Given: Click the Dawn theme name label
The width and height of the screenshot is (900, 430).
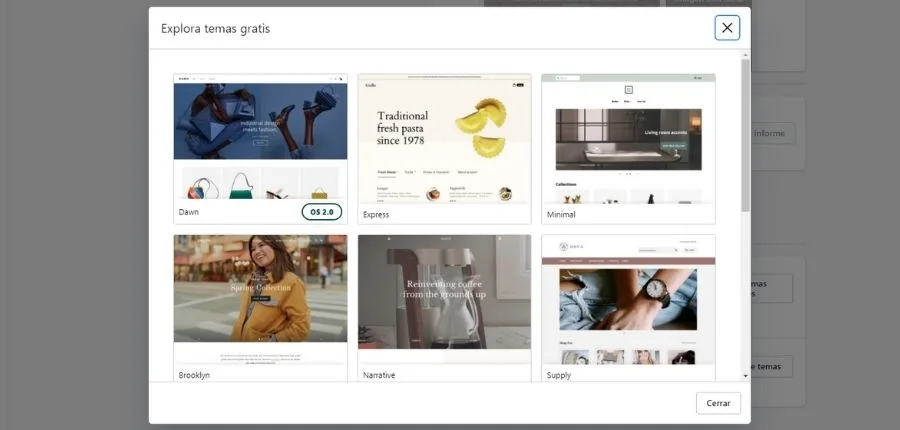Looking at the screenshot, I should click(x=189, y=213).
